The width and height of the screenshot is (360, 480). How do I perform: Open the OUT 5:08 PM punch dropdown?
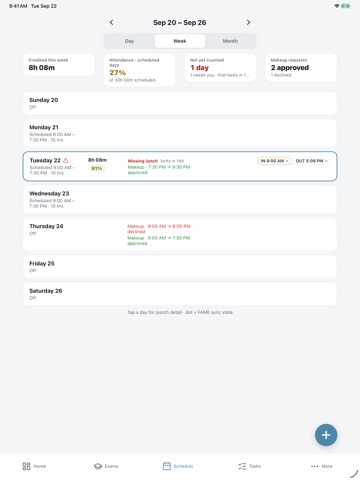pyautogui.click(x=312, y=161)
